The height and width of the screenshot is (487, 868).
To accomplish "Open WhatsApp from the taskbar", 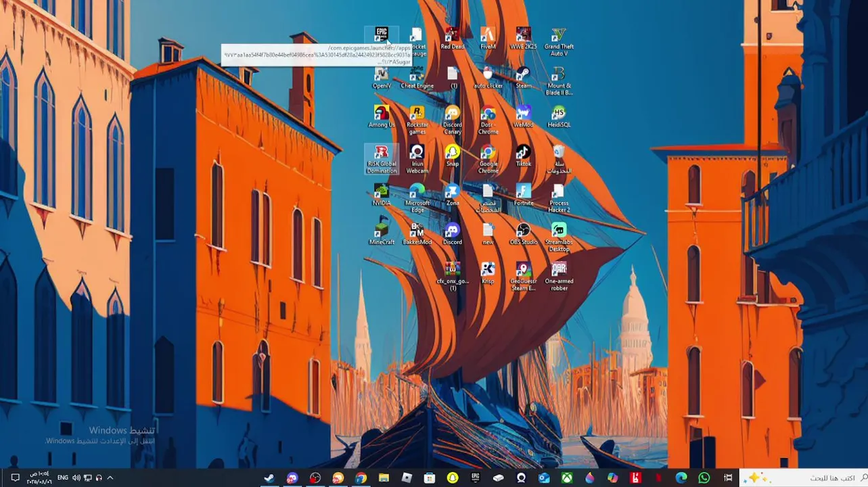I will 704,478.
